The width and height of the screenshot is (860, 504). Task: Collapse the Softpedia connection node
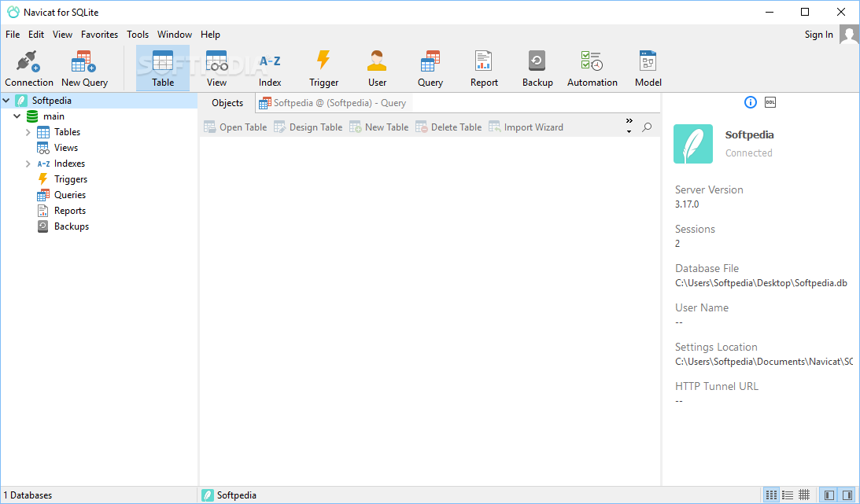pyautogui.click(x=6, y=101)
